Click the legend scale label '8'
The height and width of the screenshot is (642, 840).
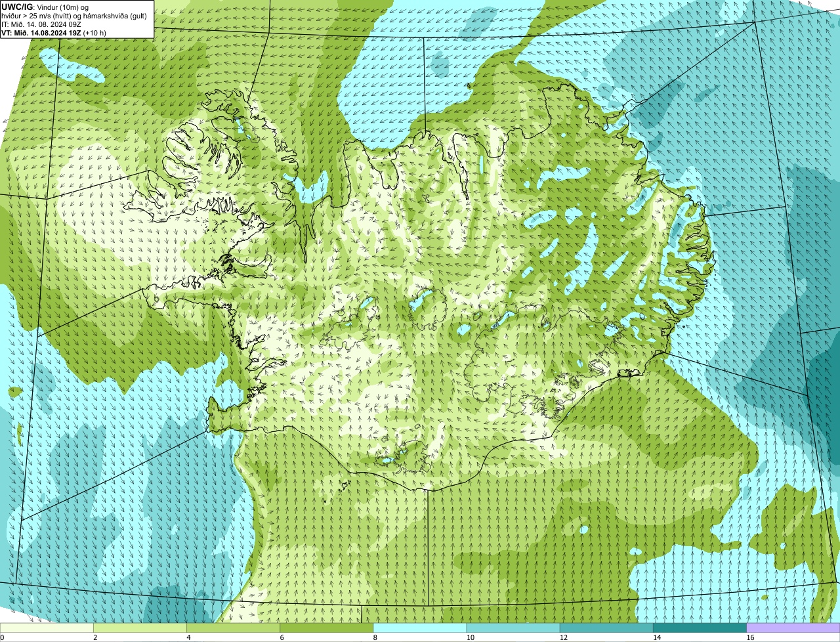375,637
